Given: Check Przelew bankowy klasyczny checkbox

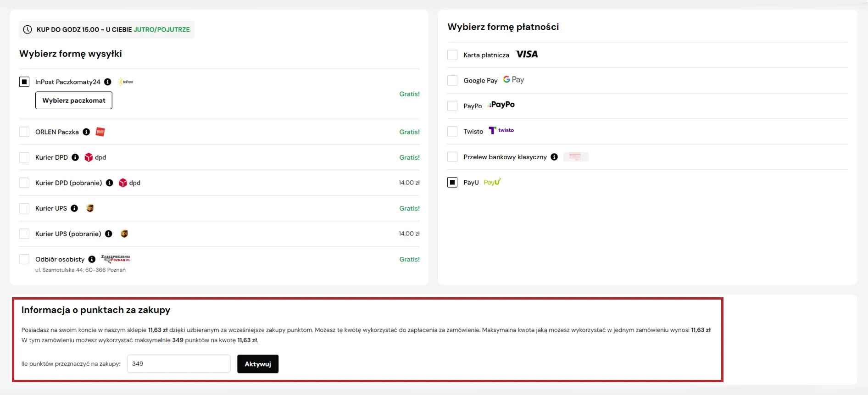Looking at the screenshot, I should 452,157.
